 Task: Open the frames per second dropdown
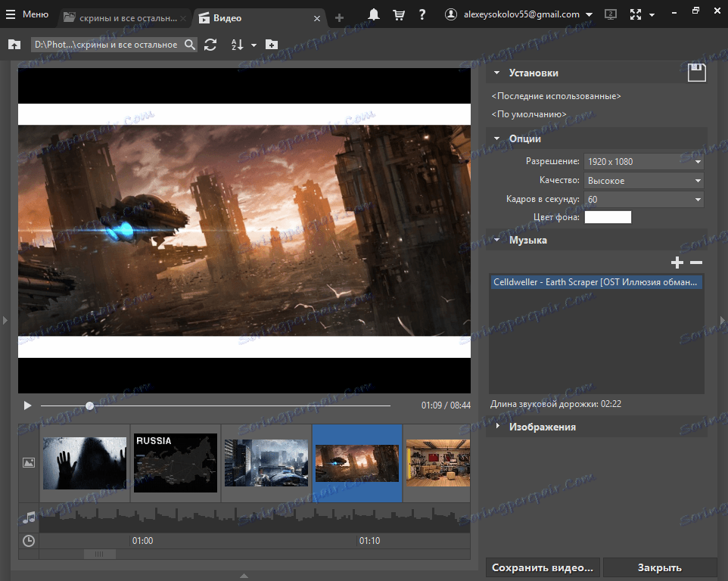644,200
